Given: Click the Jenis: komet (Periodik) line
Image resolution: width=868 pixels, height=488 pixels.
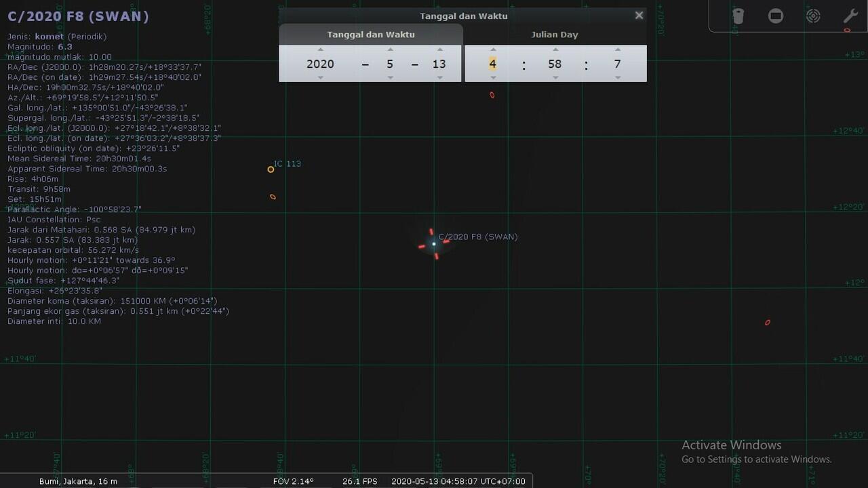Looking at the screenshot, I should [x=57, y=37].
